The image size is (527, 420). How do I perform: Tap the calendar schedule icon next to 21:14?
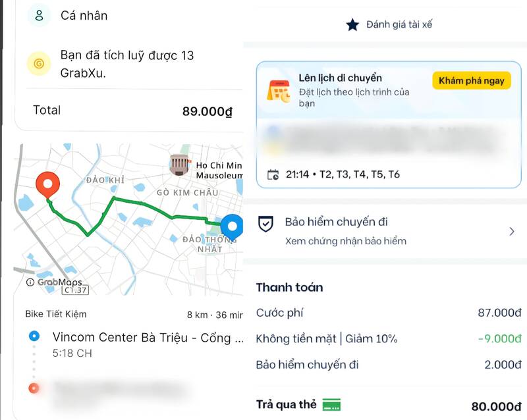pos(273,174)
